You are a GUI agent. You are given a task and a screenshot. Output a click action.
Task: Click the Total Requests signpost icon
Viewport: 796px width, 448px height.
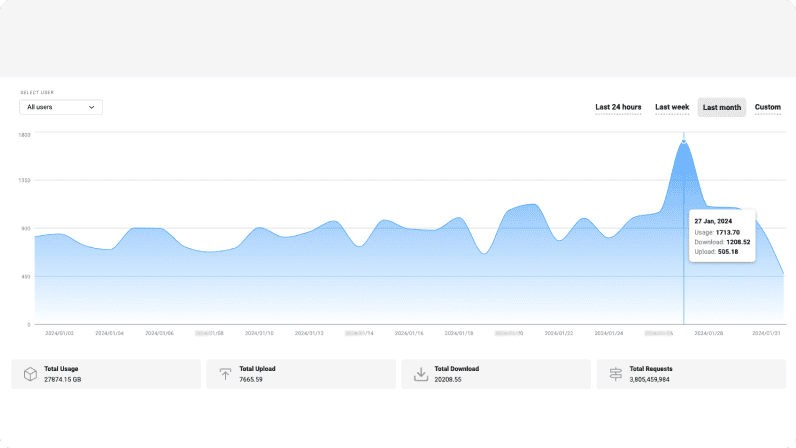click(616, 374)
